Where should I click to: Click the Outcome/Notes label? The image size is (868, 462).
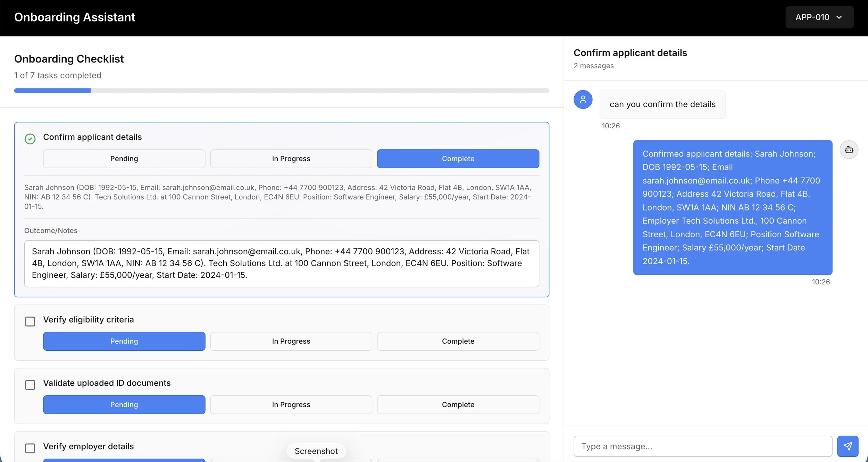(51, 231)
